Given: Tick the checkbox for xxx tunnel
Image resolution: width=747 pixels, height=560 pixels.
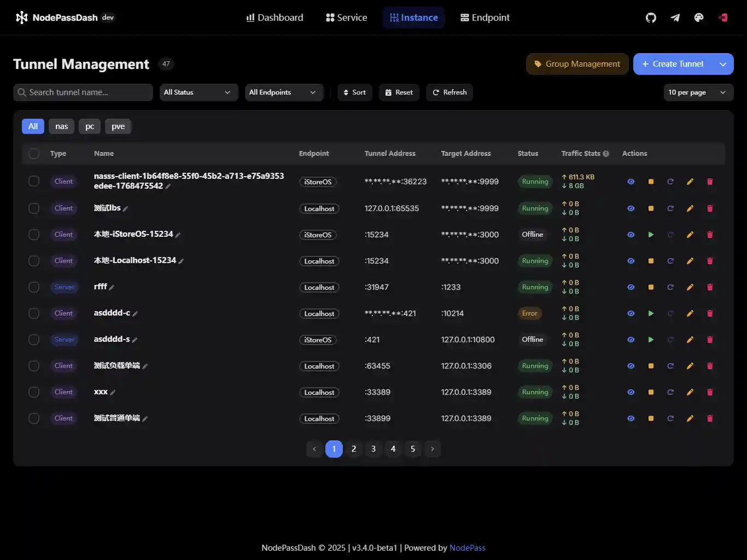Looking at the screenshot, I should pos(34,392).
